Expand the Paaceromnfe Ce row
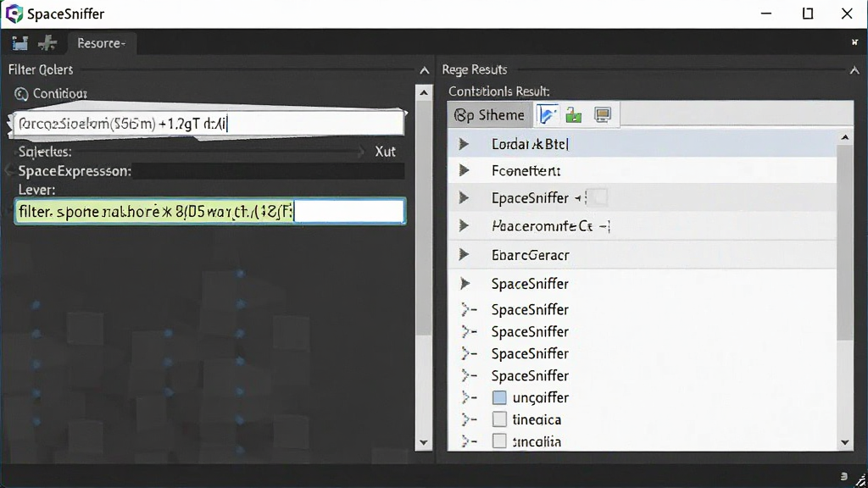The height and width of the screenshot is (488, 868). [x=464, y=225]
